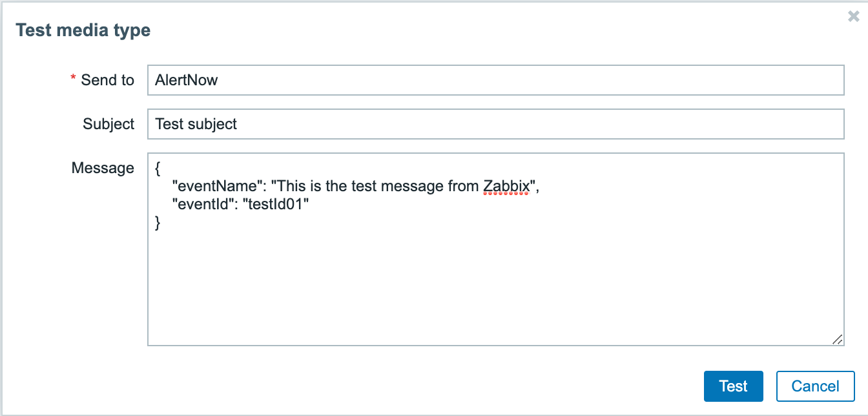Click the textarea resize handle corner
This screenshot has width=868, height=416.
[x=837, y=339]
